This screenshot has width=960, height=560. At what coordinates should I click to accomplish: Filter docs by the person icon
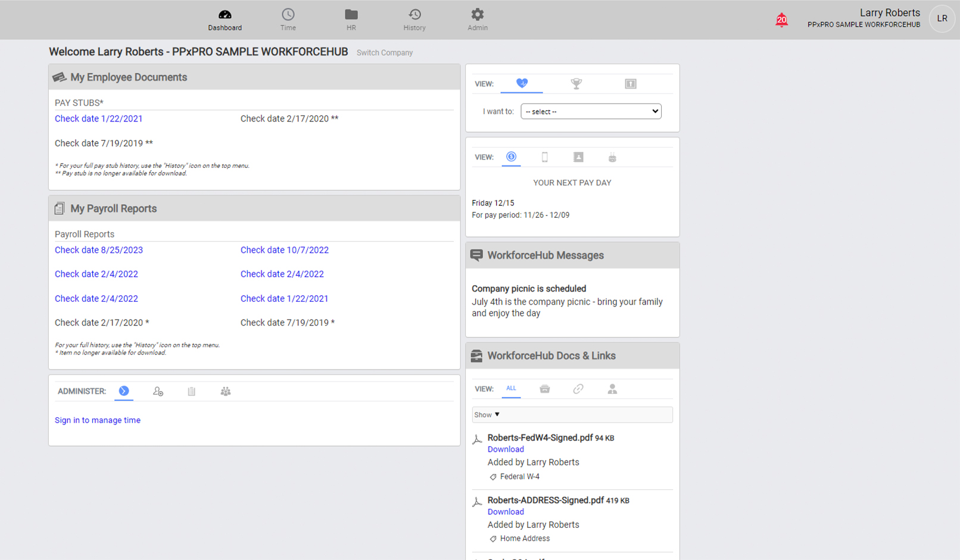pos(612,389)
